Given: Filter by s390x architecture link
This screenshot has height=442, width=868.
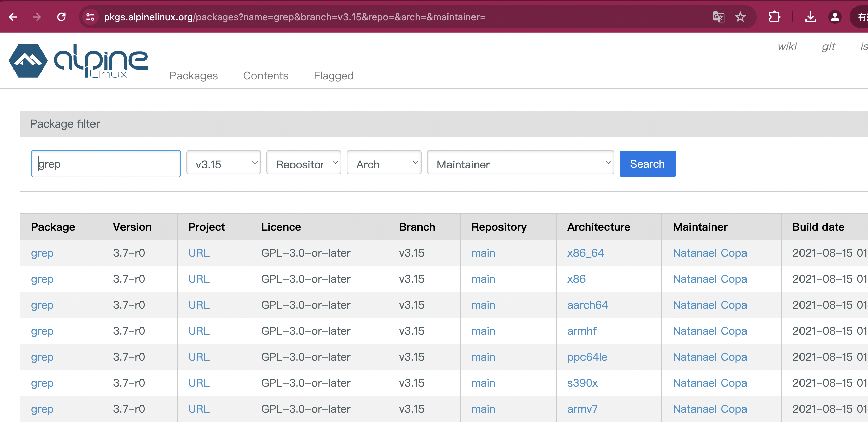Looking at the screenshot, I should [582, 383].
